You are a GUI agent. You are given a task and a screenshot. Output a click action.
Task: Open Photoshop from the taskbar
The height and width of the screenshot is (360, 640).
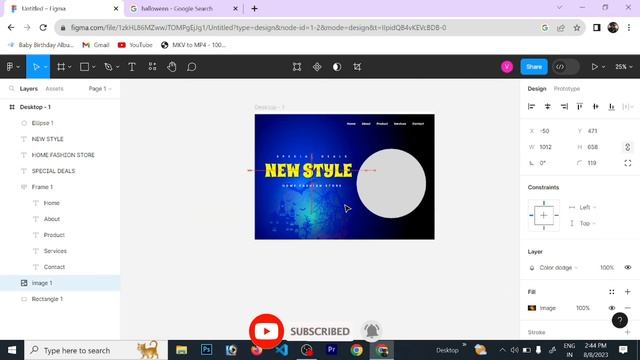[207, 350]
